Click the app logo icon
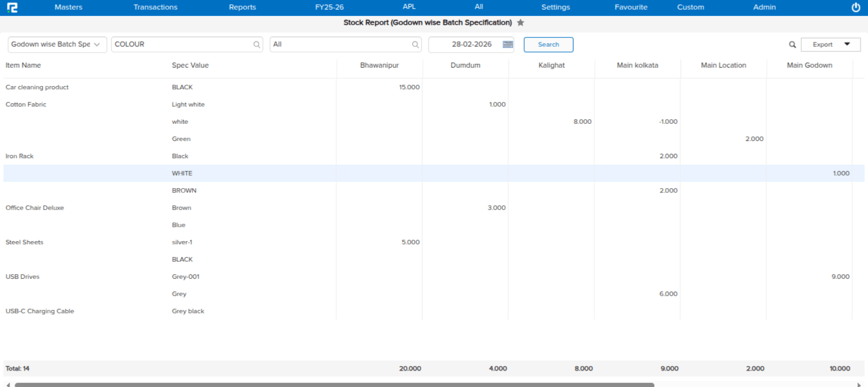868x387 pixels. click(x=12, y=8)
